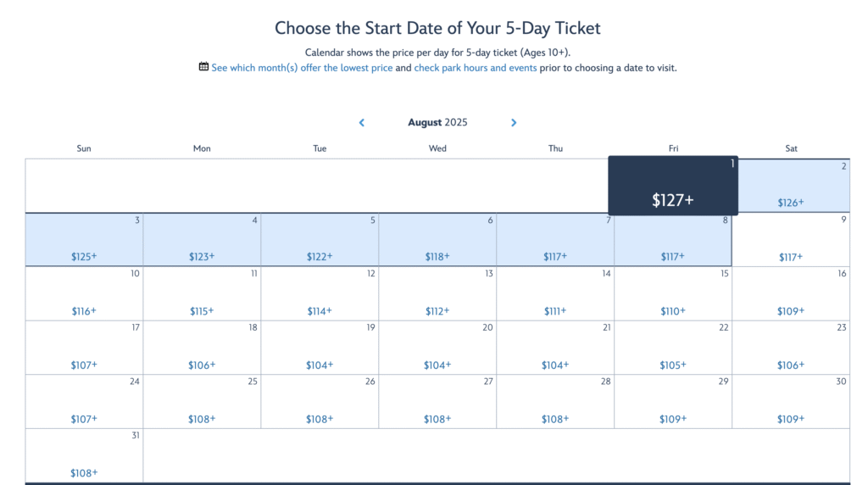Click the August 2025 month label

[x=437, y=122]
